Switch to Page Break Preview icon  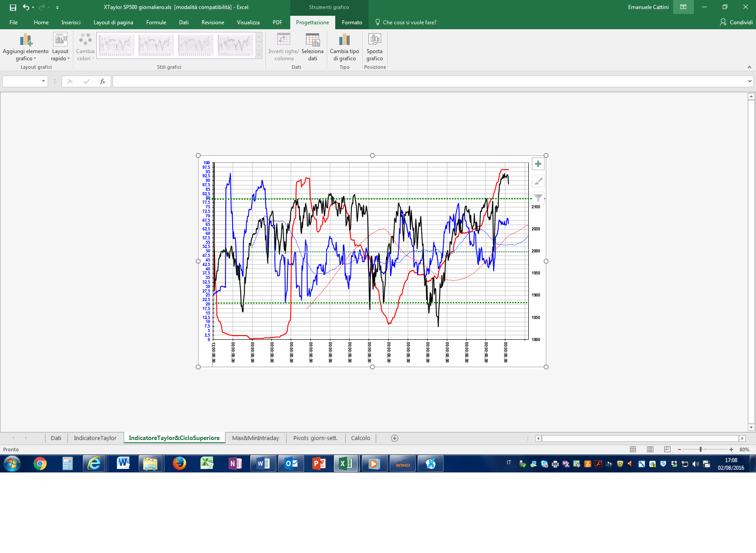667,450
